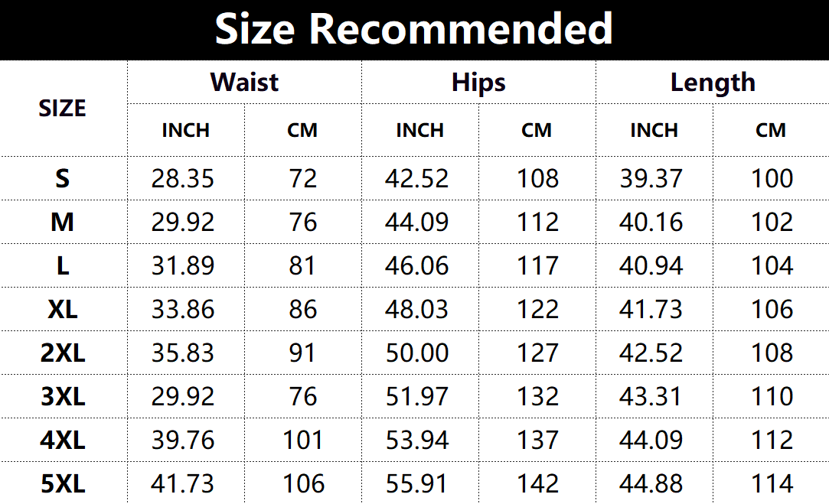Select the S size row label
Viewport: 829px width, 504px height.
click(x=62, y=178)
